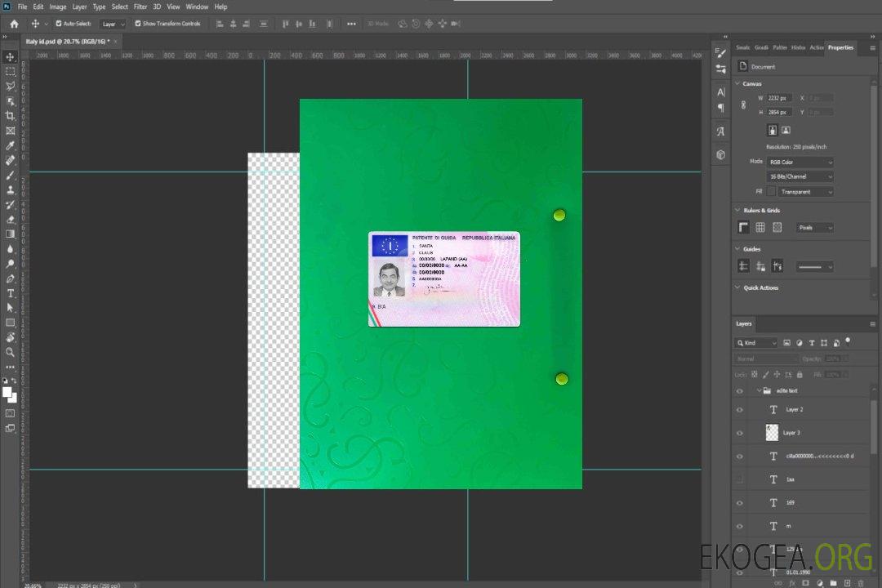
Task: Click the more options ellipsis in options bar
Action: pos(351,24)
